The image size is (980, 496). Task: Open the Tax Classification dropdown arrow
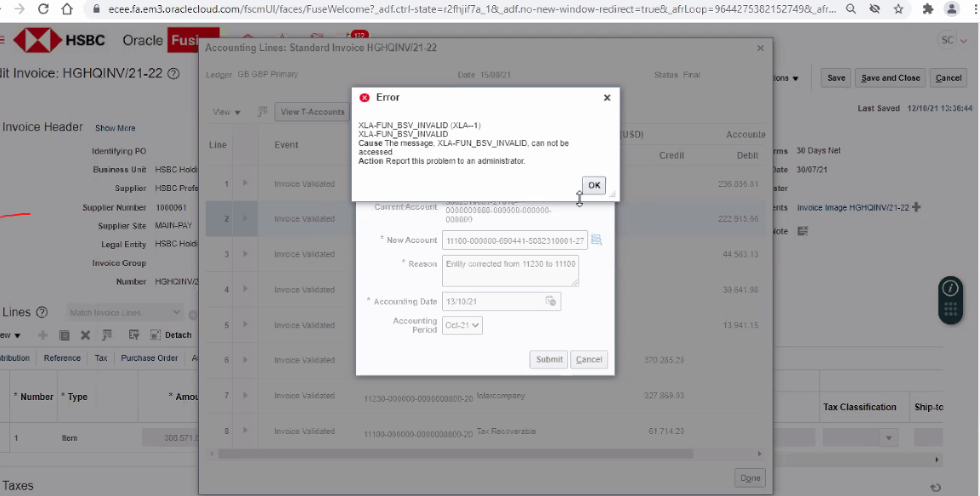[x=888, y=438]
